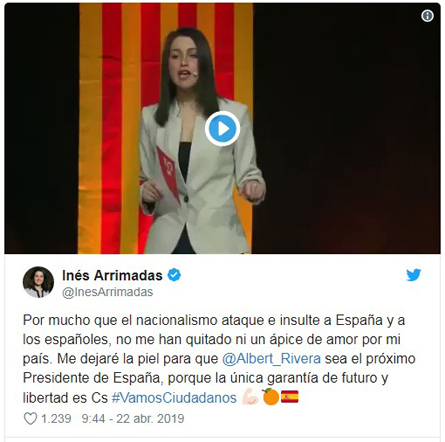Play the embedded tweet video
Screen dimensions: 445x442
pyautogui.click(x=222, y=129)
